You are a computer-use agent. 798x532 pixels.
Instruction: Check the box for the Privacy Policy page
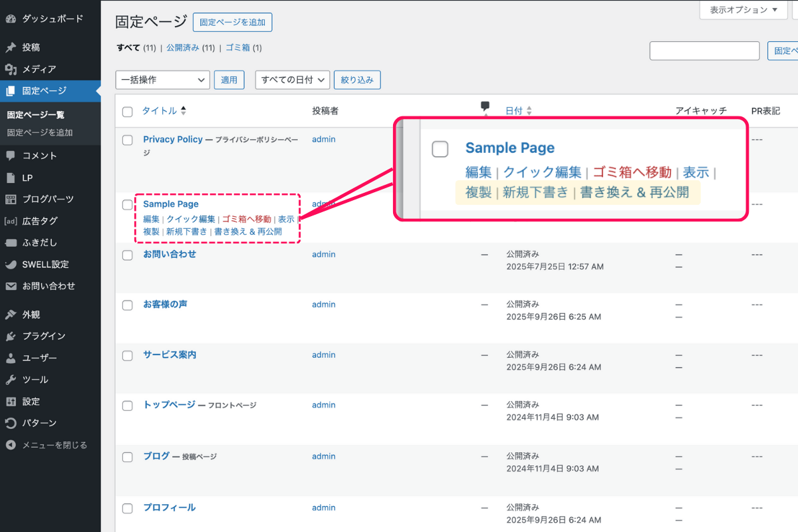click(x=128, y=140)
